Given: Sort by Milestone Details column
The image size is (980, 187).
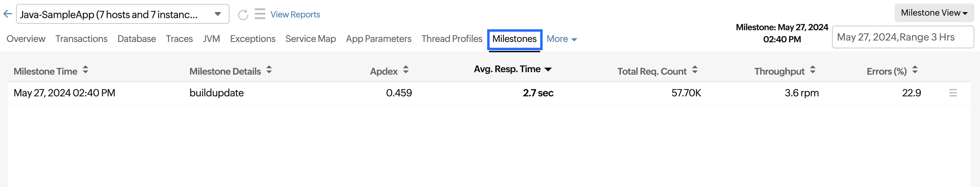Looking at the screenshot, I should (269, 70).
